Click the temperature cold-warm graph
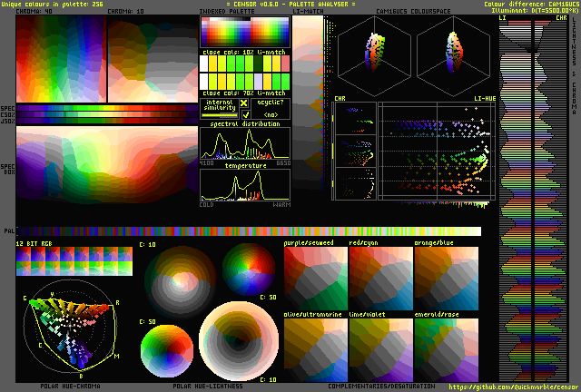The height and width of the screenshot is (392, 581). tap(245, 185)
